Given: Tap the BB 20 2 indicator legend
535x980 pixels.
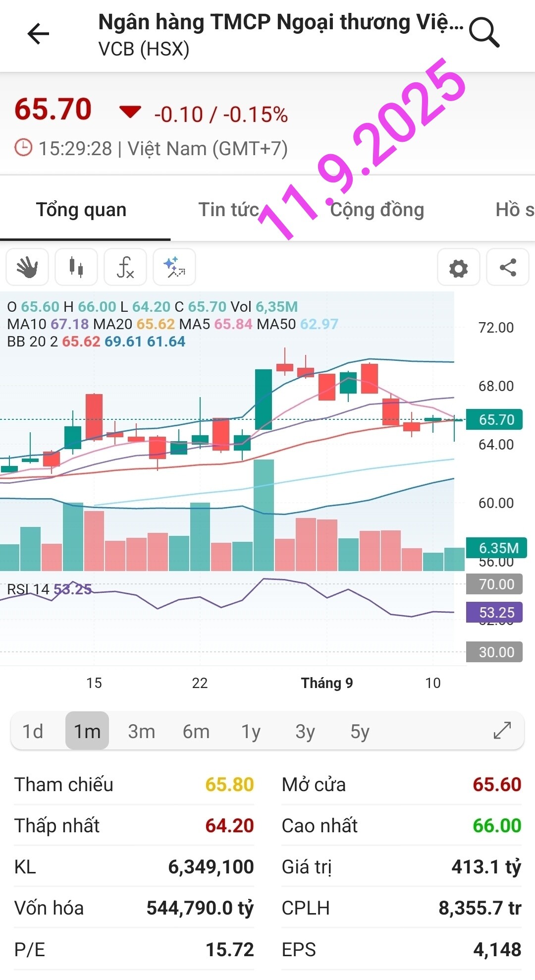Looking at the screenshot, I should 96,342.
